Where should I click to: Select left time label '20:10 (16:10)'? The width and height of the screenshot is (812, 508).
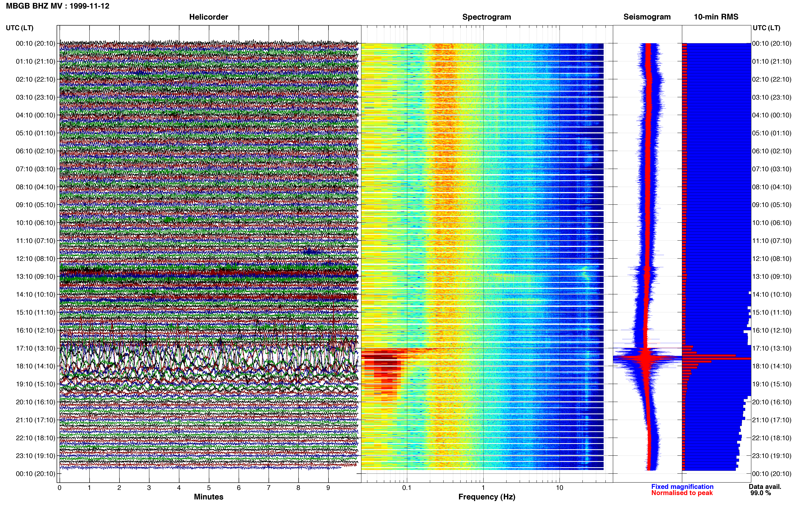click(x=36, y=402)
